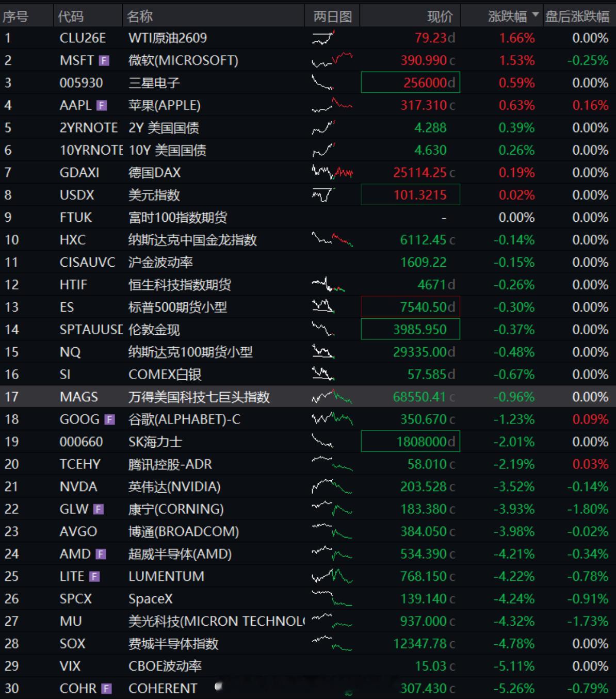Click the purple F badge beside AAPL
This screenshot has width=616, height=699.
[x=102, y=106]
